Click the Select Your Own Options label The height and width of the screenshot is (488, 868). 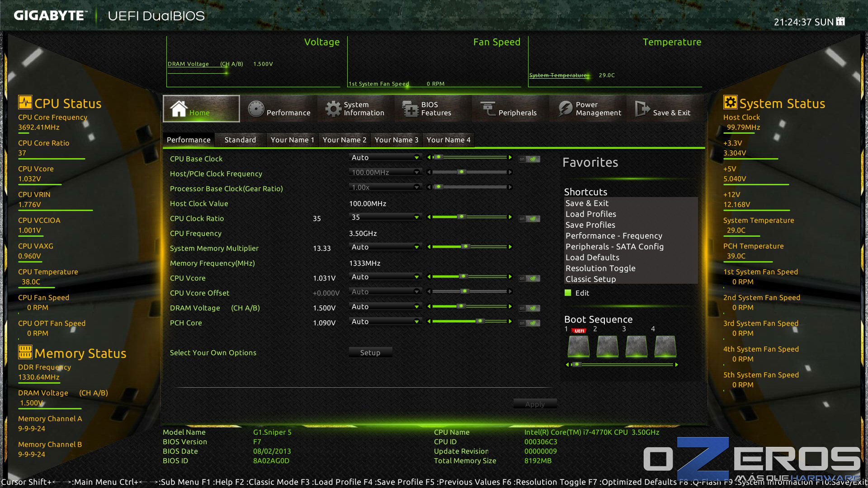click(213, 352)
